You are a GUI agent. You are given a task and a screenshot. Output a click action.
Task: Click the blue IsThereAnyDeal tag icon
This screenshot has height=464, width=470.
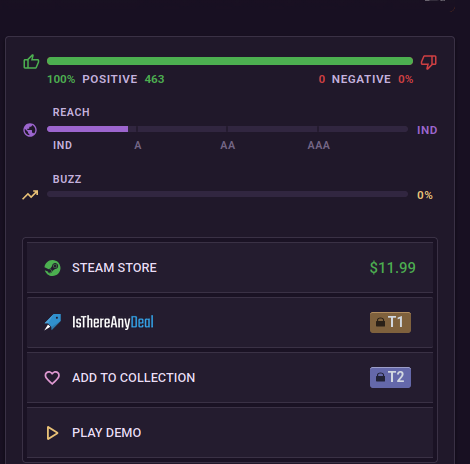(53, 322)
